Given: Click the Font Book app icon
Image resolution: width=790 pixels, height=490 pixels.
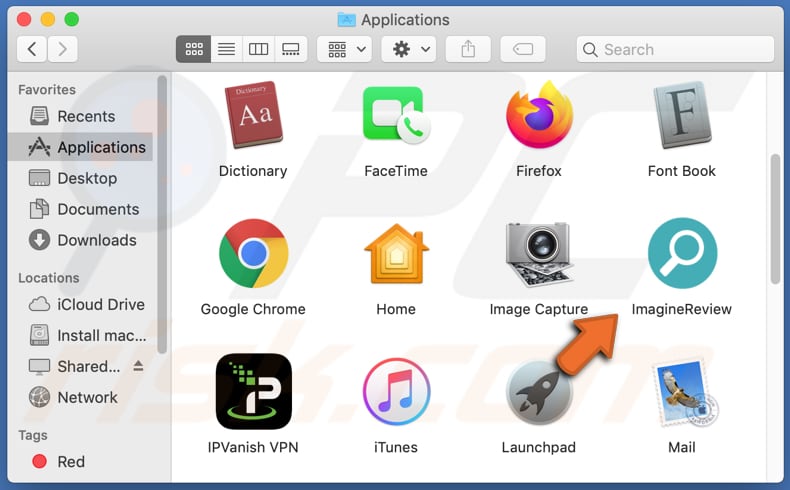Looking at the screenshot, I should tap(682, 115).
